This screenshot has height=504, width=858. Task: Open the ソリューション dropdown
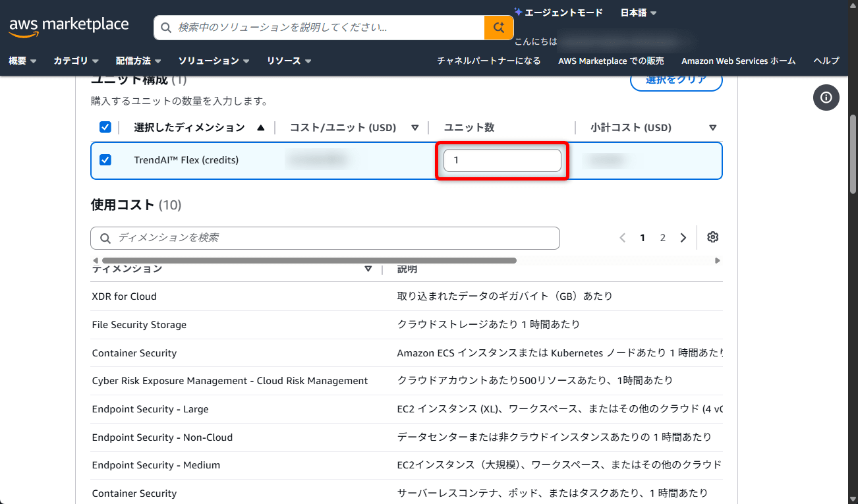[214, 61]
